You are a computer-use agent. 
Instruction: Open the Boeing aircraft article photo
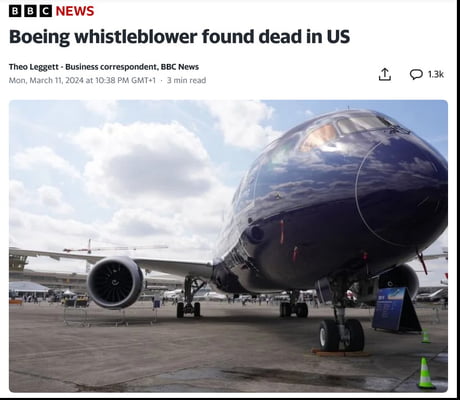tap(228, 246)
